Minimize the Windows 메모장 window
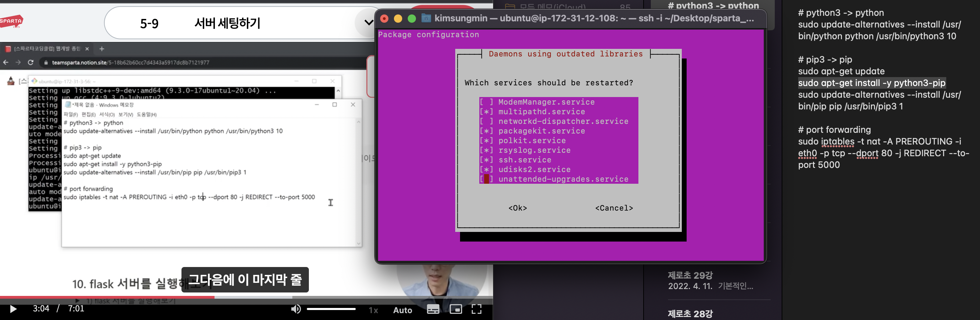Viewport: 980px width, 320px height. coord(316,105)
